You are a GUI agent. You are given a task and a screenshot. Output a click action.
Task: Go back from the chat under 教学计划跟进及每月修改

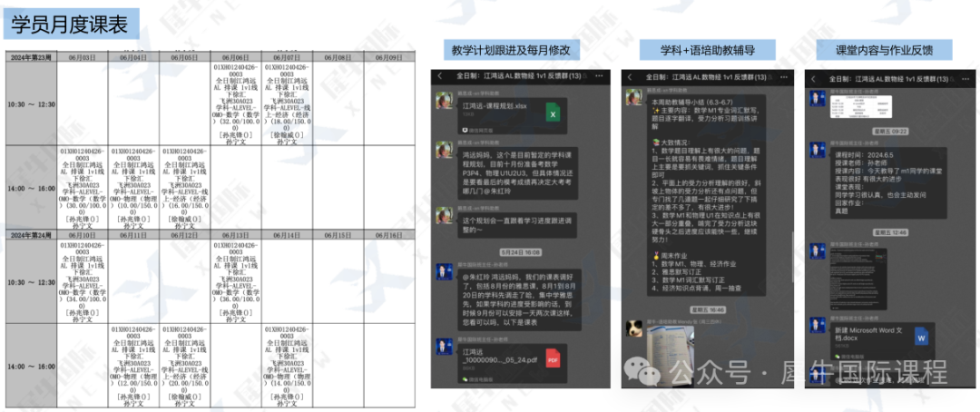tap(440, 77)
